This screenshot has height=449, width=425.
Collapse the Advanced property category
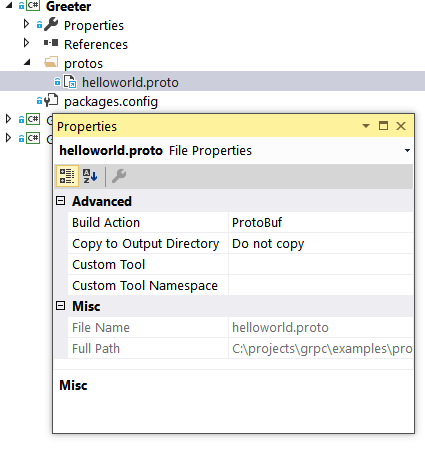pos(61,201)
